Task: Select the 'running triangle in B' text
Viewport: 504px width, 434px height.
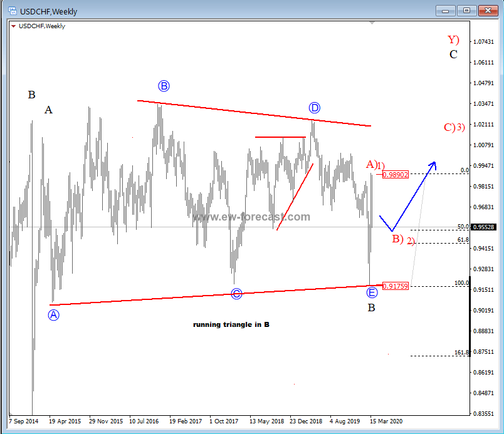Action: coord(231,324)
